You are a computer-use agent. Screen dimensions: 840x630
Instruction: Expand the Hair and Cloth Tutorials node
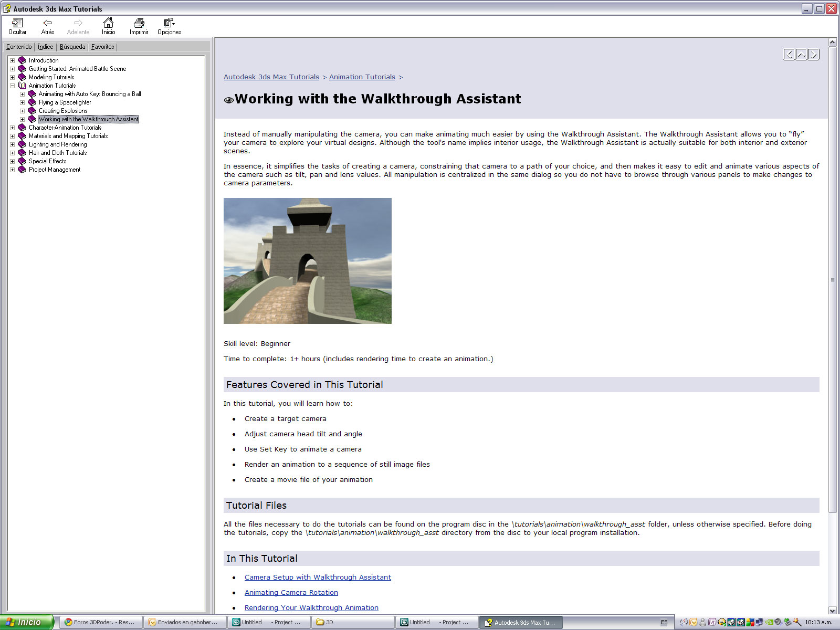(12, 153)
